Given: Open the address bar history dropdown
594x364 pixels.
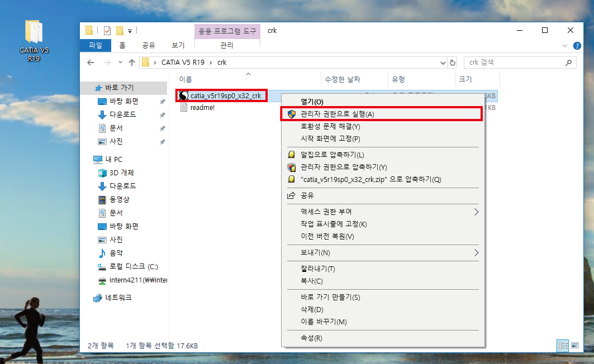Looking at the screenshot, I should pyautogui.click(x=443, y=63).
